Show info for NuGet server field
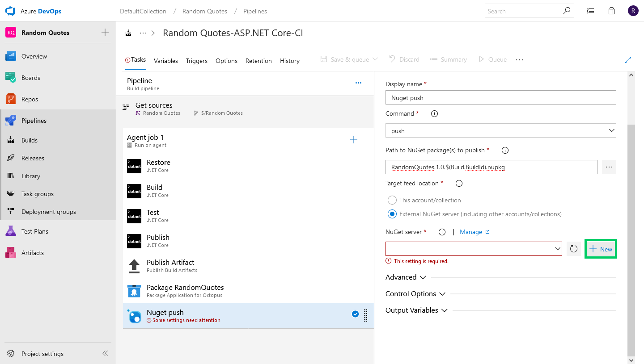Image resolution: width=644 pixels, height=364 pixels. (442, 232)
